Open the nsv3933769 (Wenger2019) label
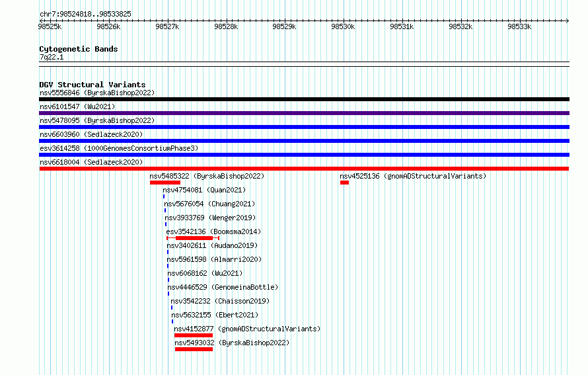 click(210, 218)
